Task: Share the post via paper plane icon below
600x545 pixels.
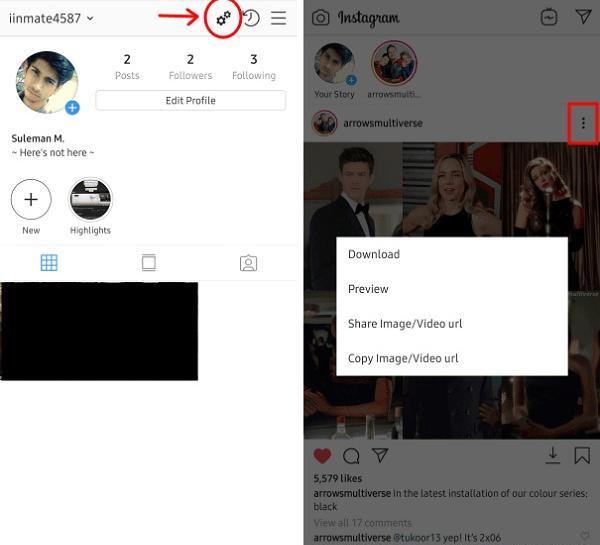Action: coord(380,455)
